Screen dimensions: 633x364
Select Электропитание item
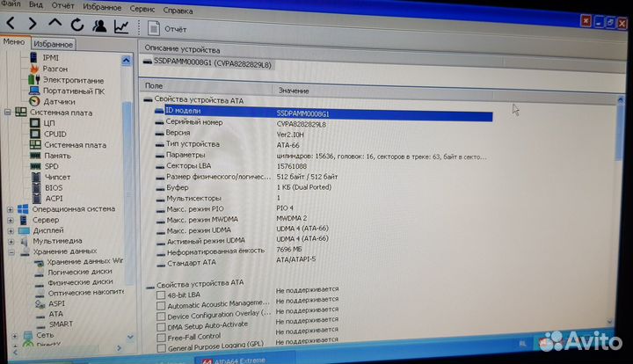click(73, 80)
